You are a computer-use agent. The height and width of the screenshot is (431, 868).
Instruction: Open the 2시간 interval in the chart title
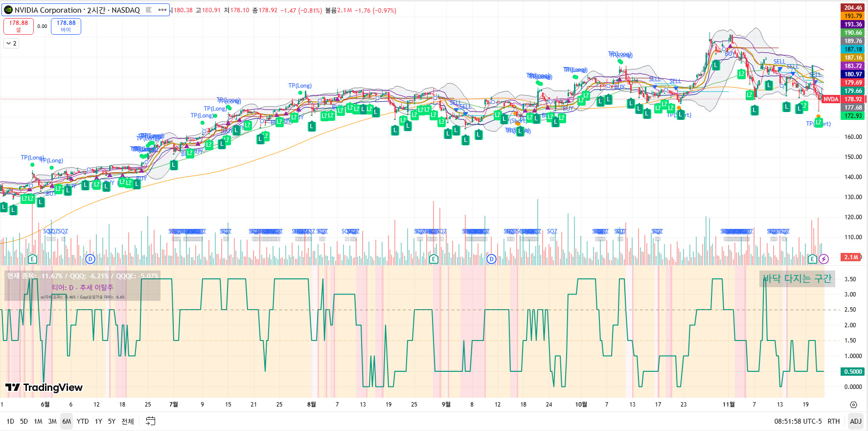(96, 10)
